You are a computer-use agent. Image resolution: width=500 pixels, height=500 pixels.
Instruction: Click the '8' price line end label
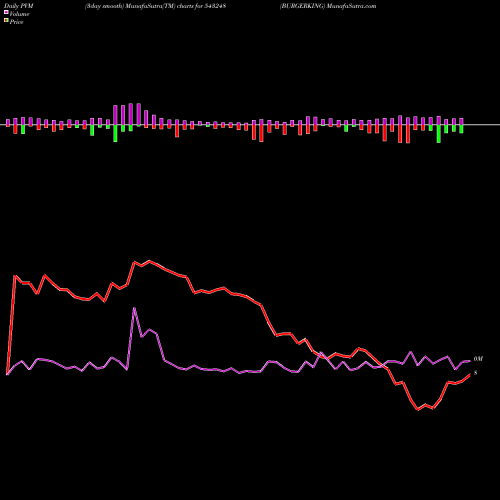[475, 373]
